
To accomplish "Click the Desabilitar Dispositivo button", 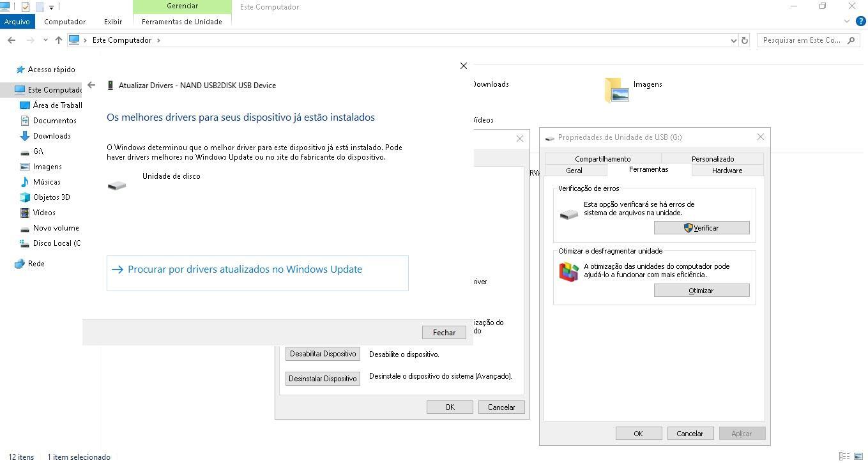I will (323, 354).
